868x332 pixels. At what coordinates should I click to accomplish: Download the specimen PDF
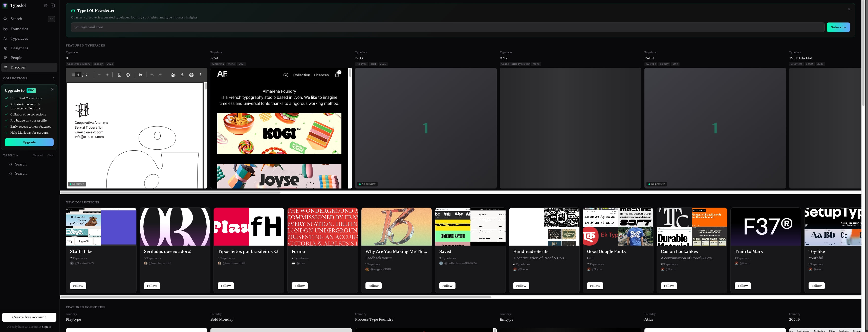[182, 75]
